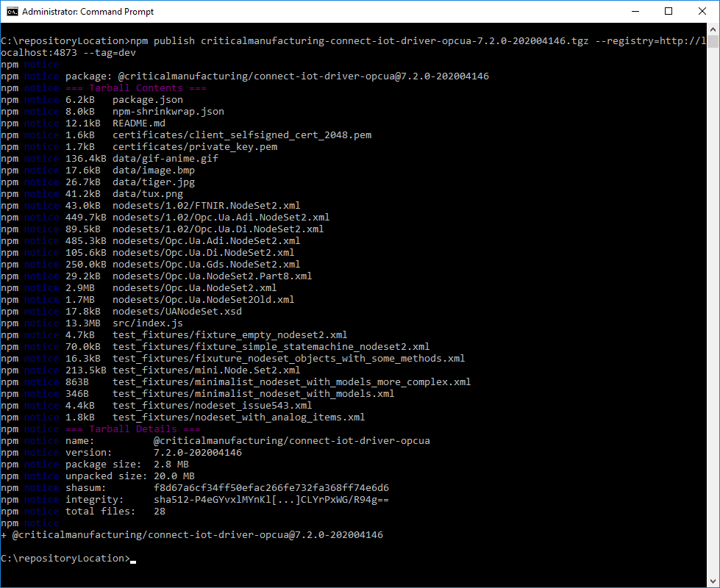Click 'nodesets/1.02/Opc.Ua.Adi.NodeSet2.xml' entry
The height and width of the screenshot is (588, 720).
[221, 217]
